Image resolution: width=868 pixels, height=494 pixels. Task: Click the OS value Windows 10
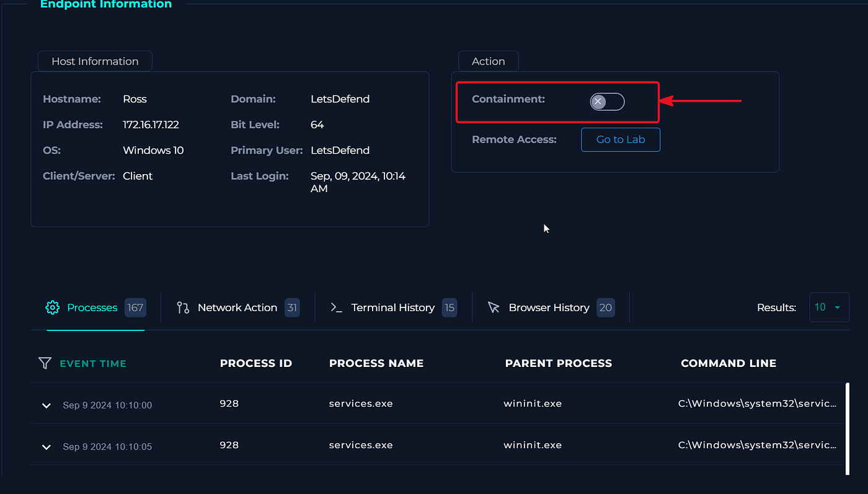(153, 151)
